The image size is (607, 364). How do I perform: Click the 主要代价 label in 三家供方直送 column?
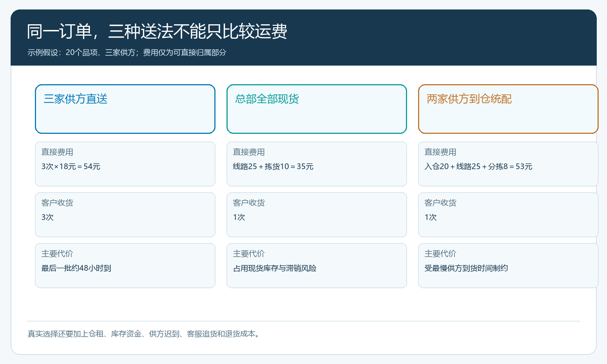coord(57,254)
